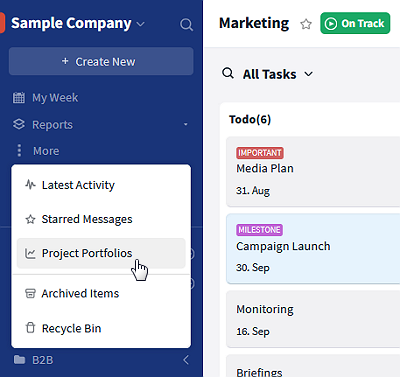Open Archived Items menu entry
Viewport: 400px width, 377px height.
click(x=101, y=294)
